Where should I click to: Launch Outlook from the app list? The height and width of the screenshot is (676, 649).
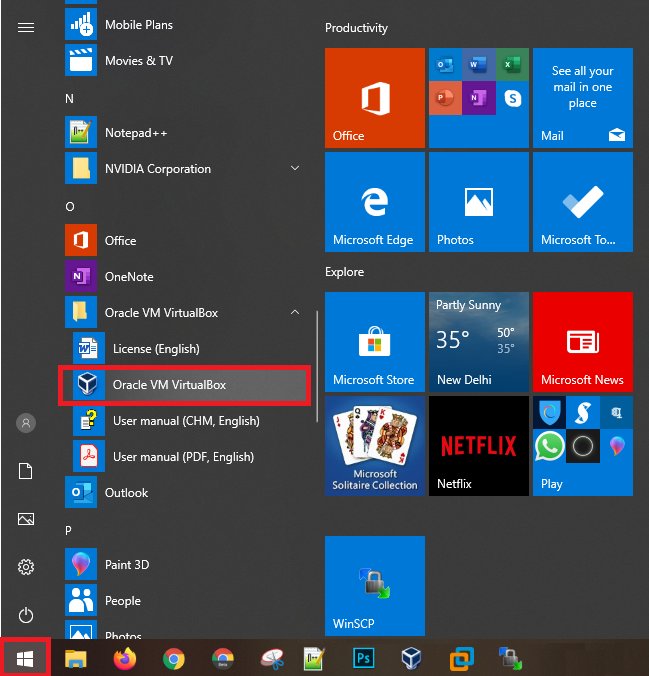(x=183, y=492)
